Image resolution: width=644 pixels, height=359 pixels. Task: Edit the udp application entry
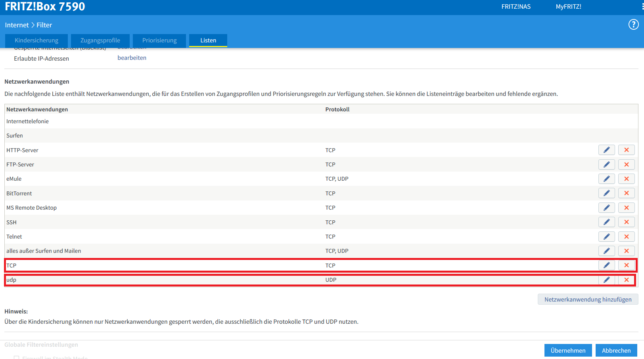point(606,280)
